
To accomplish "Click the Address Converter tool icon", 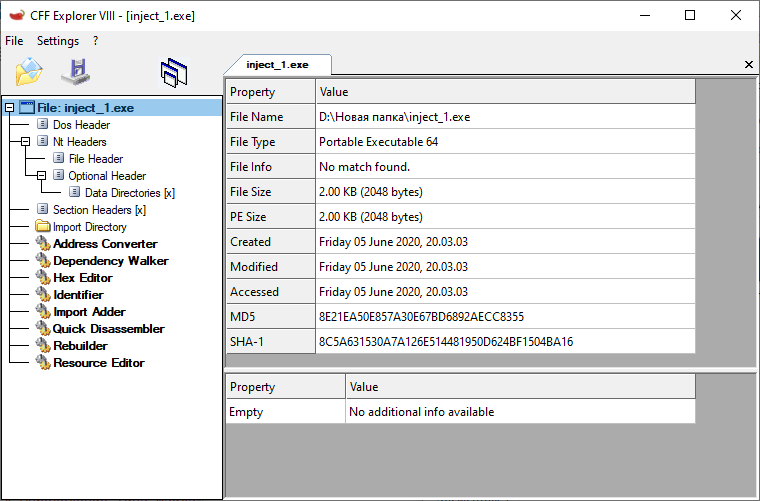I will [43, 244].
